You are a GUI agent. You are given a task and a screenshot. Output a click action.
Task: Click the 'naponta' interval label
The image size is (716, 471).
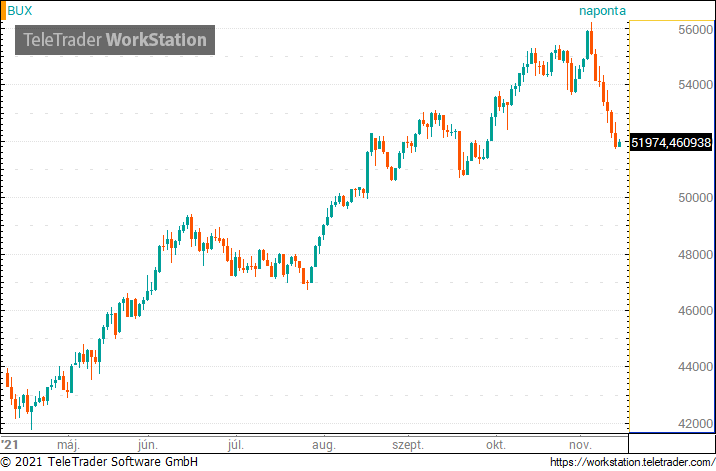(x=602, y=11)
